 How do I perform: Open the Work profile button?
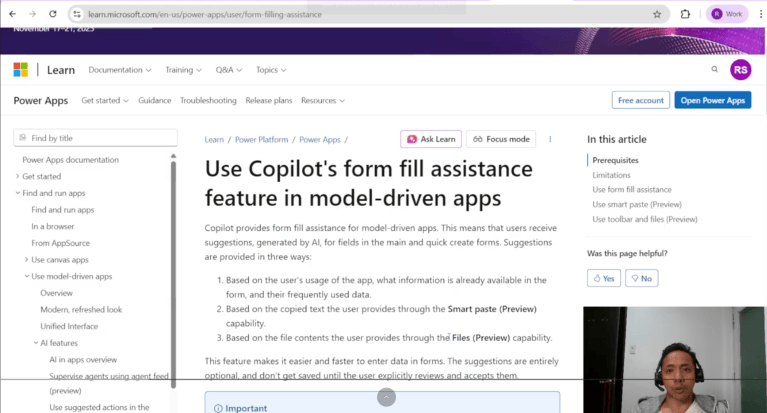(726, 14)
